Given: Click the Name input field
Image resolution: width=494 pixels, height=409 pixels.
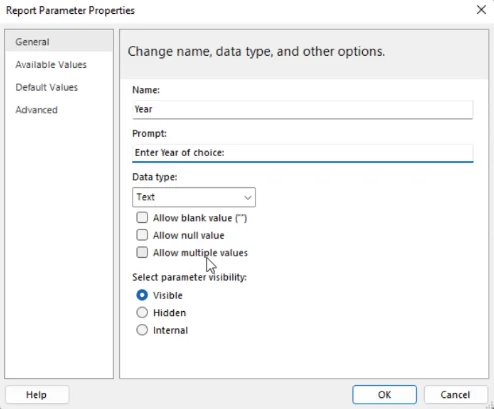Looking at the screenshot, I should (x=302, y=109).
